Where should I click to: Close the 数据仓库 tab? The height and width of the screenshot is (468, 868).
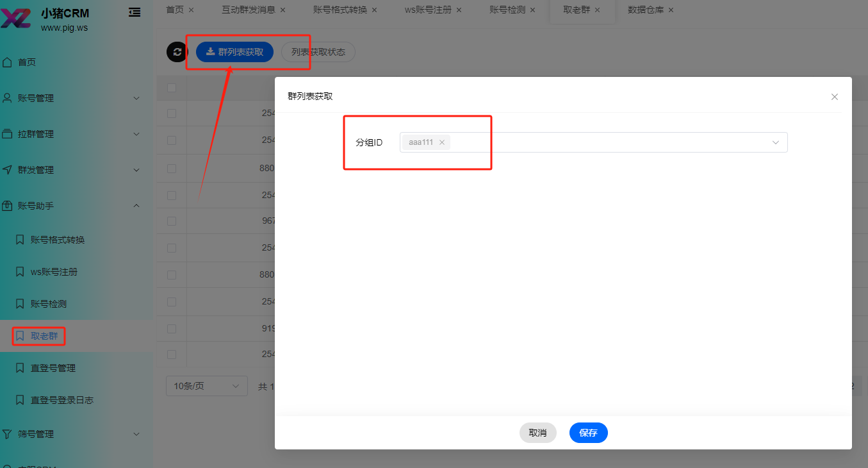click(x=671, y=10)
